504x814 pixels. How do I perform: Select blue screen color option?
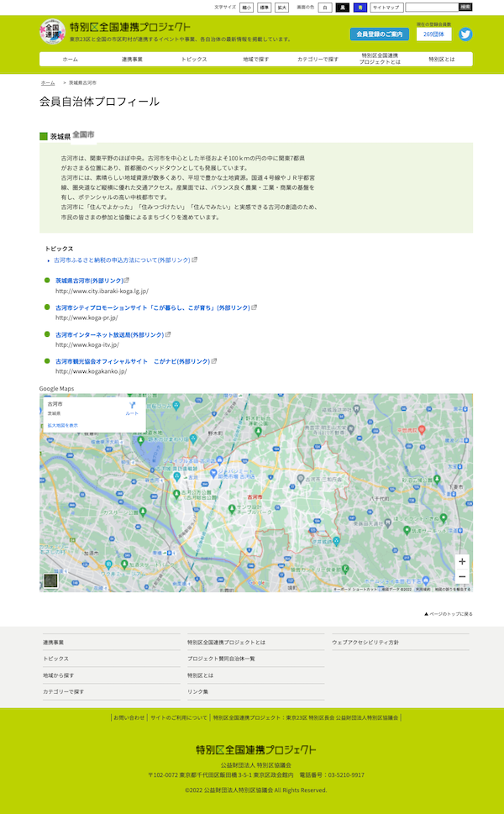(360, 7)
